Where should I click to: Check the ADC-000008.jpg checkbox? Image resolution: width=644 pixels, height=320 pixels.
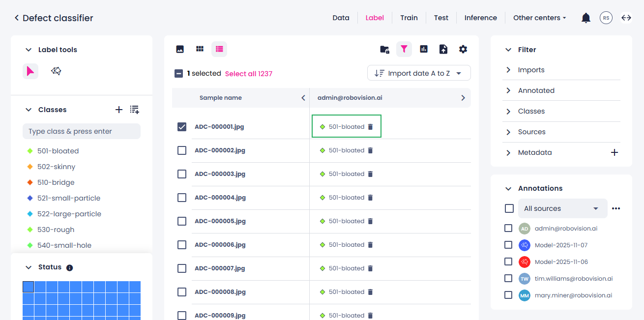pos(182,292)
